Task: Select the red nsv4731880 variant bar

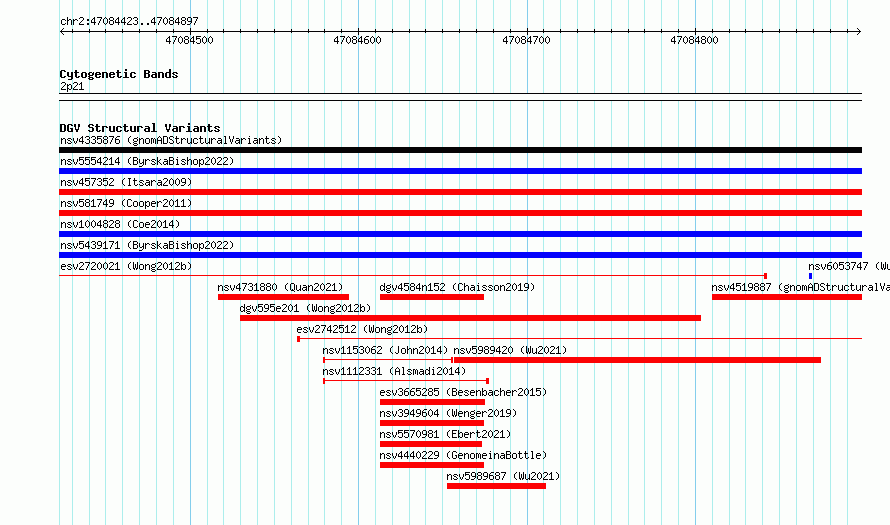Action: pyautogui.click(x=283, y=297)
